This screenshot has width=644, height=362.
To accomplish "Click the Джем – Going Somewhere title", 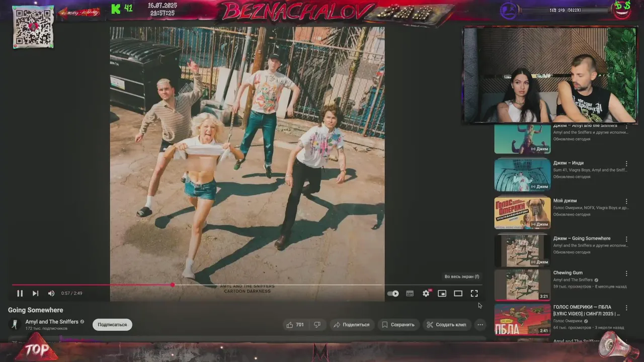I will pyautogui.click(x=582, y=238).
